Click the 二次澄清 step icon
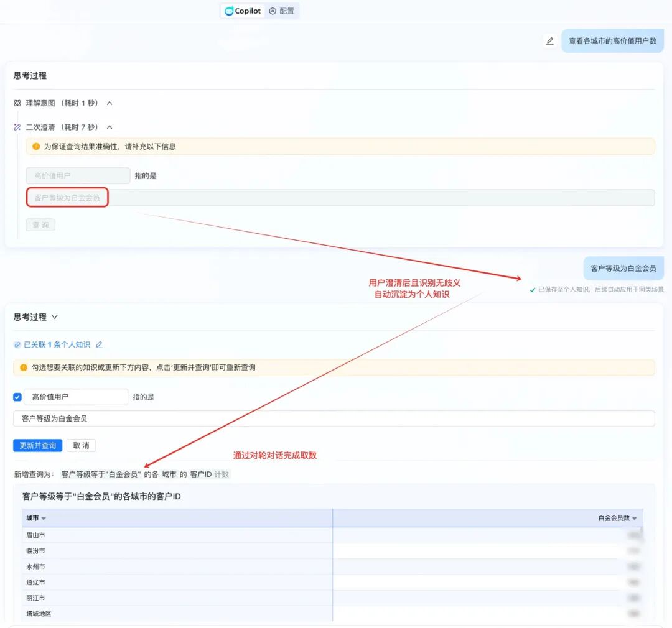Screen dimensions: 672x628 pyautogui.click(x=17, y=127)
